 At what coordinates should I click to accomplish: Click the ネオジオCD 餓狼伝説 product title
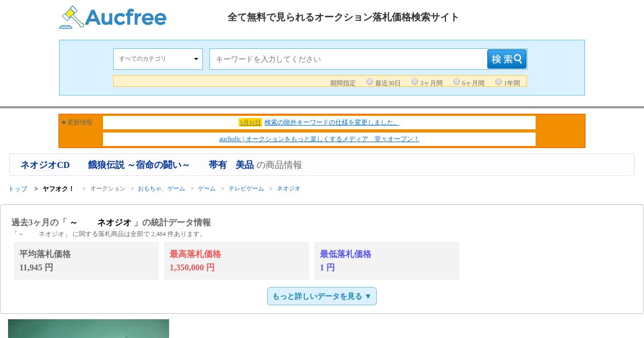[137, 165]
